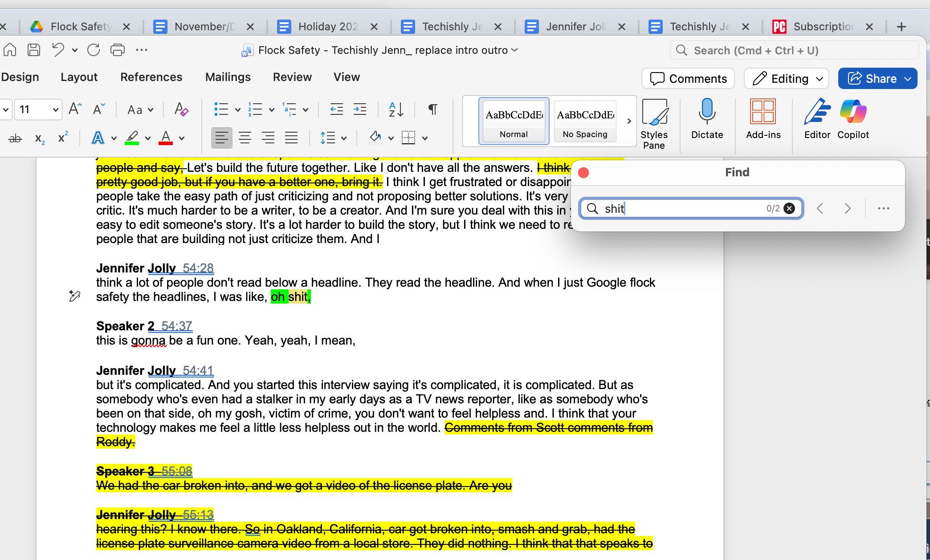Screen dimensions: 930x560
Task: Sort text with the A-Z sort icon
Action: 396,109
